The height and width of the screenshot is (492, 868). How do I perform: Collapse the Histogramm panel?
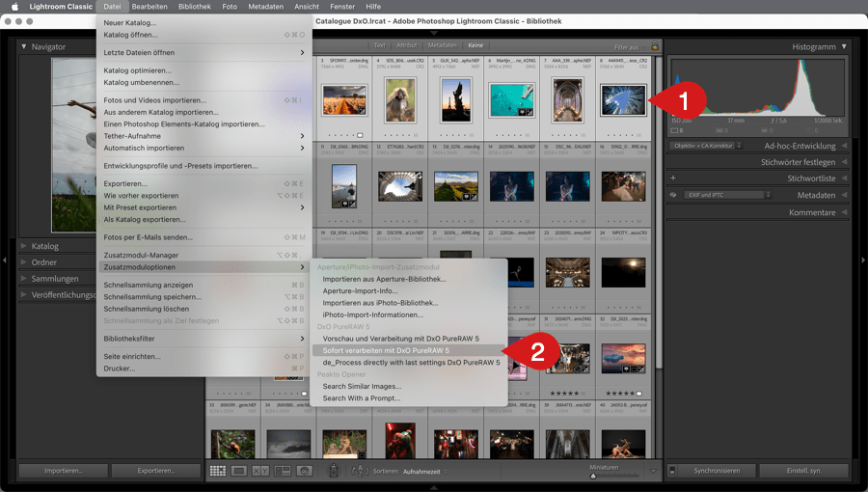(844, 46)
